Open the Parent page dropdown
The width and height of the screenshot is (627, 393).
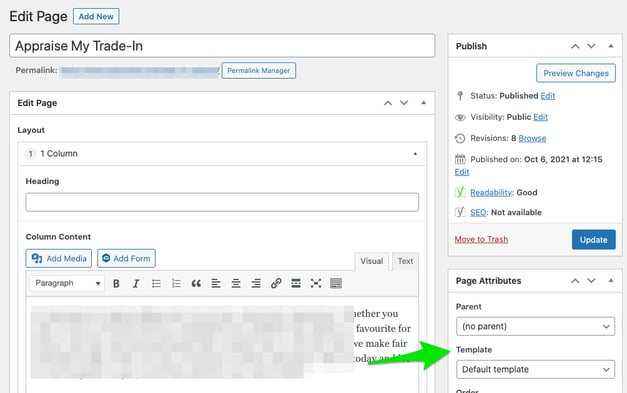[535, 327]
